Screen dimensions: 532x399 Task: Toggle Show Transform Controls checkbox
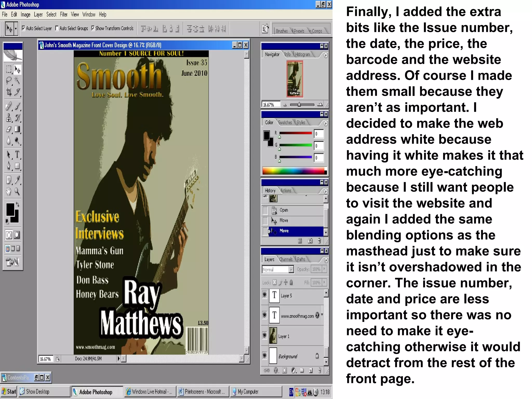(93, 28)
